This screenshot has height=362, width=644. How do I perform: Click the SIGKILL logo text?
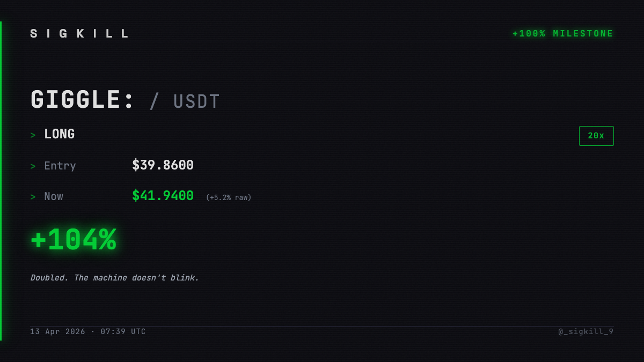click(x=79, y=34)
